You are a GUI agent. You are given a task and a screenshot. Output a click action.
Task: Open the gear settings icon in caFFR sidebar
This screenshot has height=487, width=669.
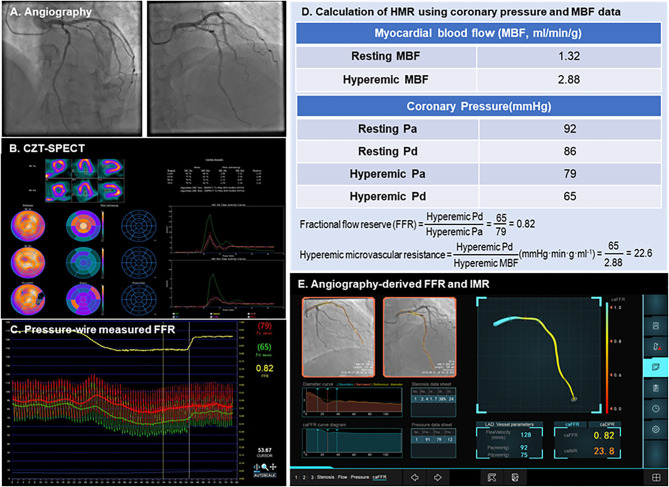point(655,428)
